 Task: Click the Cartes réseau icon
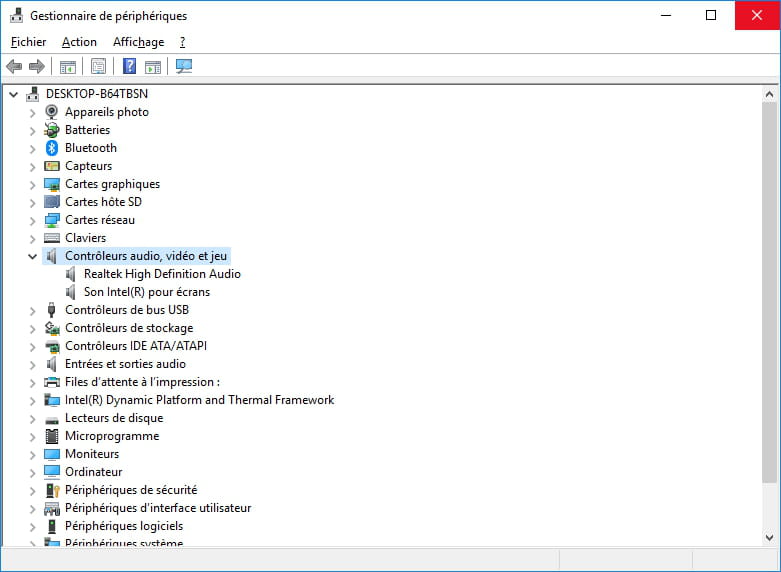pos(52,220)
